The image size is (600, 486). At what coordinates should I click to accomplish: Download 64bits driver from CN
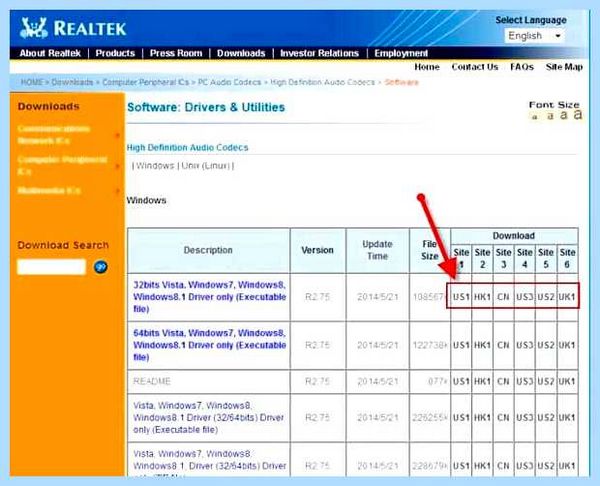(x=503, y=345)
